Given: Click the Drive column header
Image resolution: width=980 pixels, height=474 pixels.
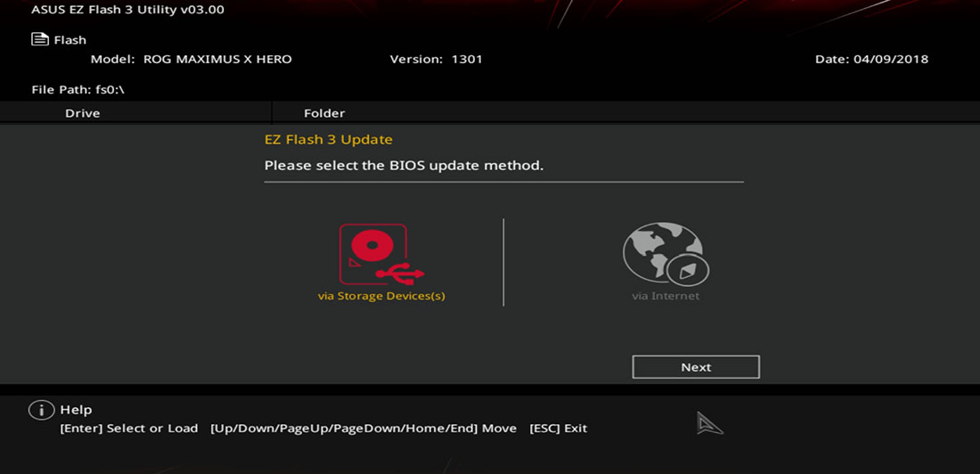Looking at the screenshot, I should pos(83,113).
